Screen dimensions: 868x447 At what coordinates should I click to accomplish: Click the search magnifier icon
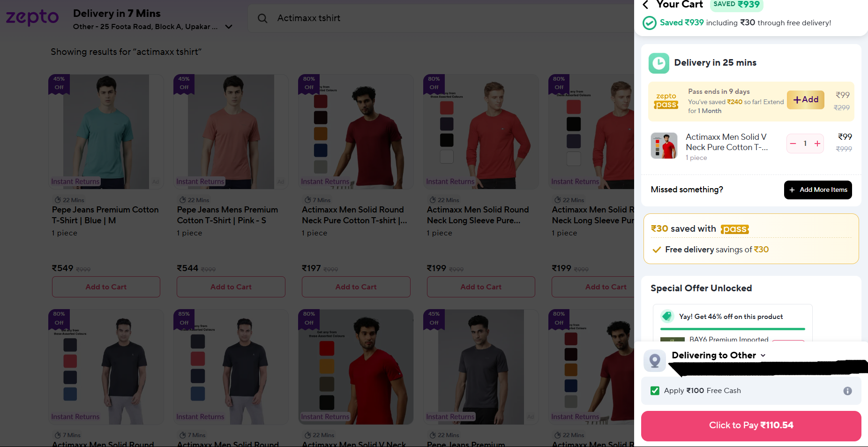[262, 18]
